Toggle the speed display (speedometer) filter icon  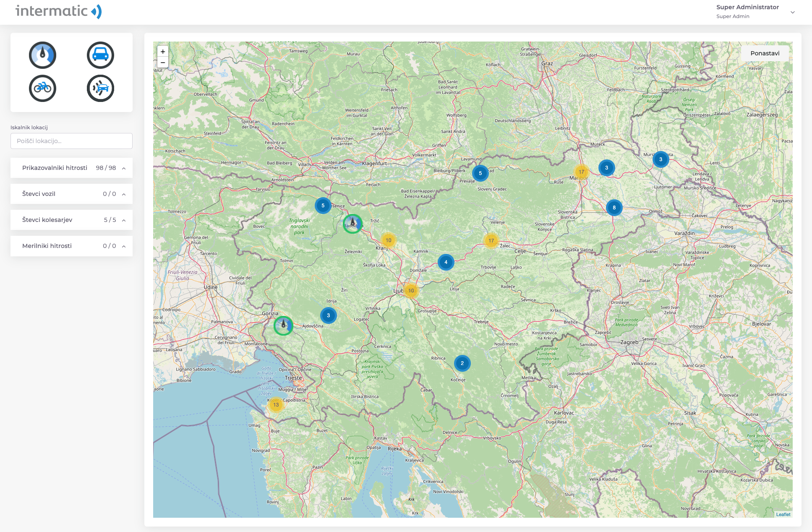point(42,55)
